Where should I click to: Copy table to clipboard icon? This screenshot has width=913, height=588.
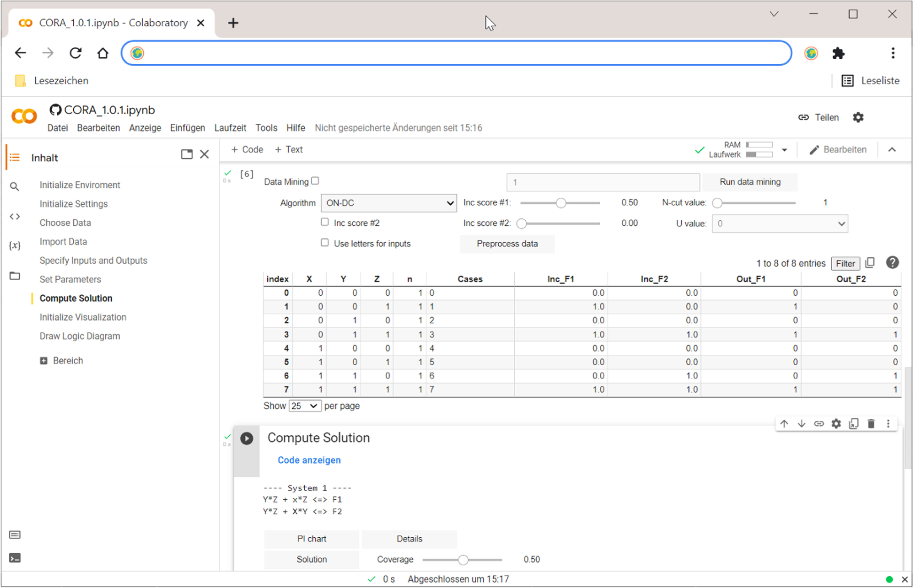(x=870, y=263)
